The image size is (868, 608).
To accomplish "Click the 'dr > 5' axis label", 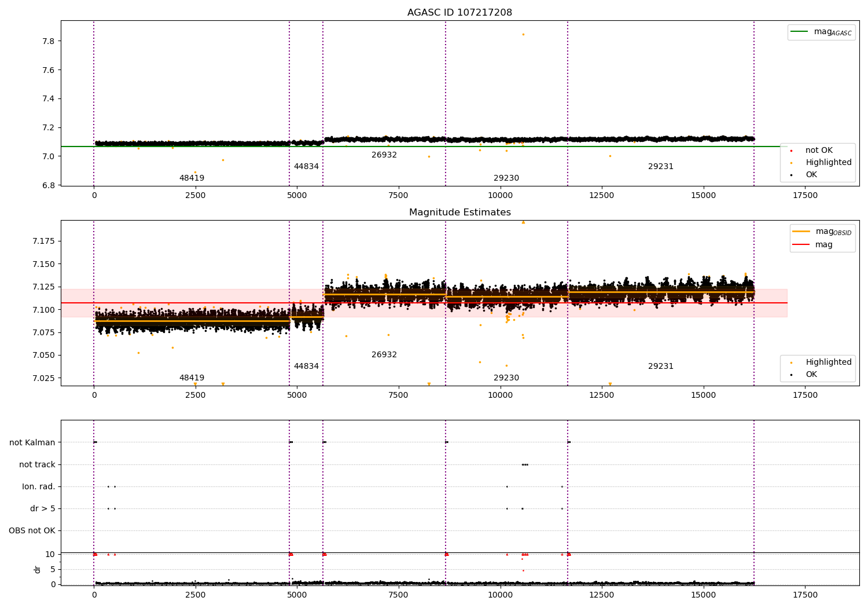I will point(43,509).
